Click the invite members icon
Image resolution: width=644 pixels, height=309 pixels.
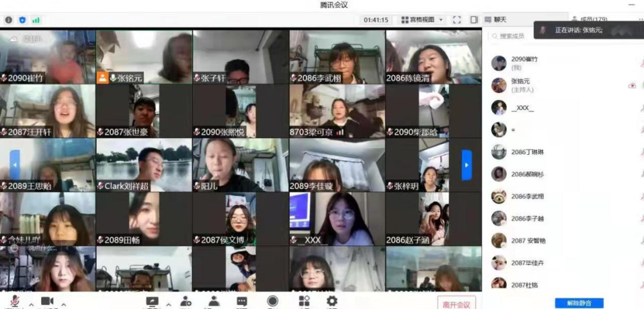(x=186, y=301)
